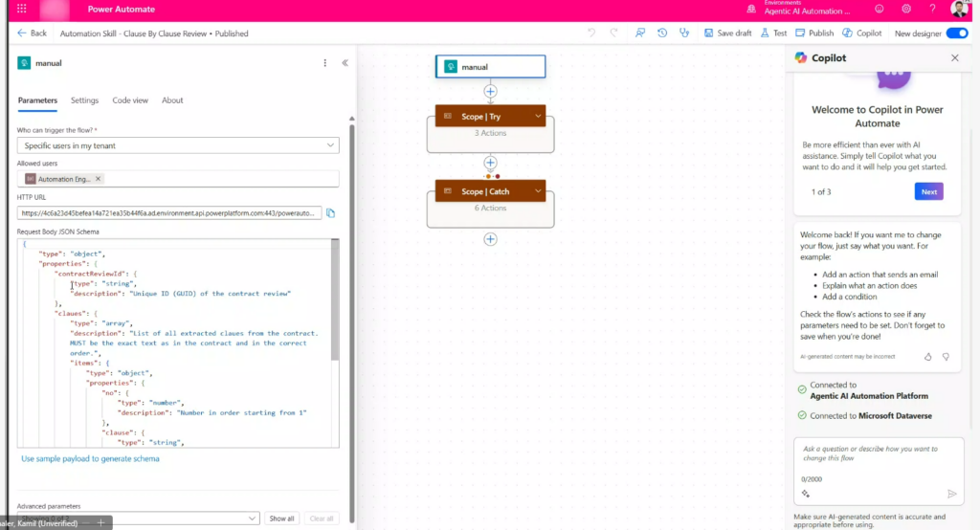Thumbs up the Copilot response

(x=928, y=357)
